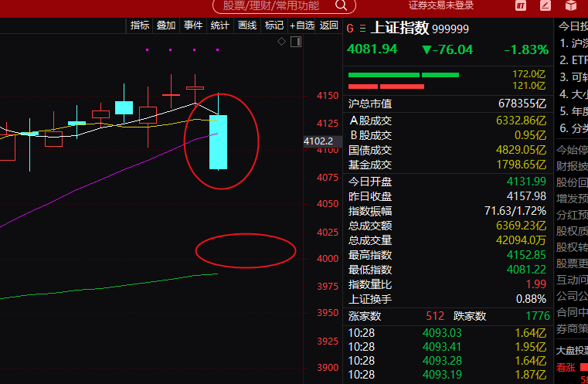Viewport: 588px width, 384px height.
Task: Click the 指数量比 value 1.99
Action: coord(536,284)
